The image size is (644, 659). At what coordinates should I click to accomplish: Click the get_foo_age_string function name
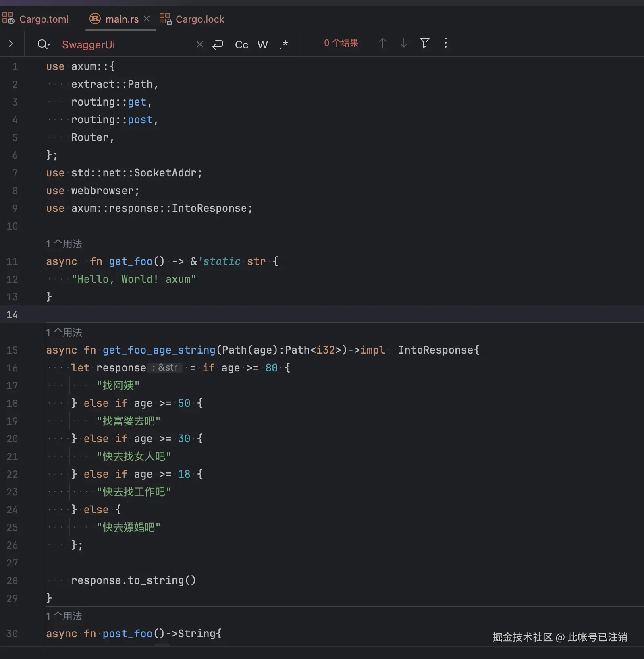(x=159, y=350)
